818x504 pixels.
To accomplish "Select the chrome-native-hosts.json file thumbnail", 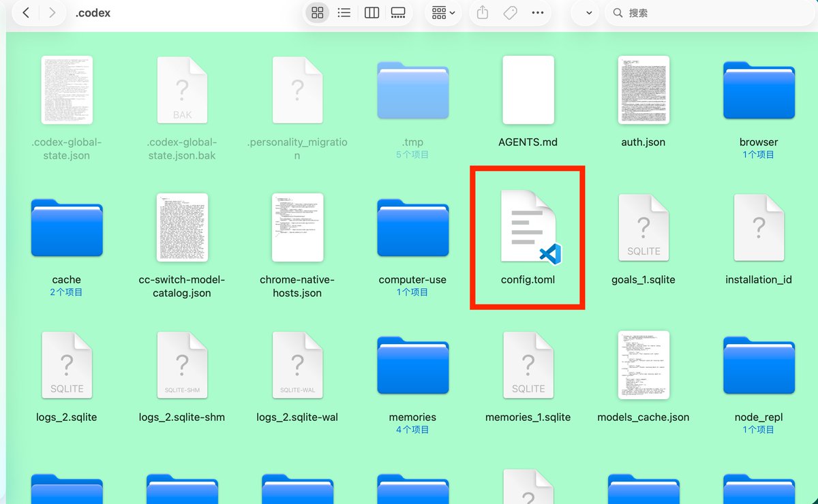I will tap(297, 227).
